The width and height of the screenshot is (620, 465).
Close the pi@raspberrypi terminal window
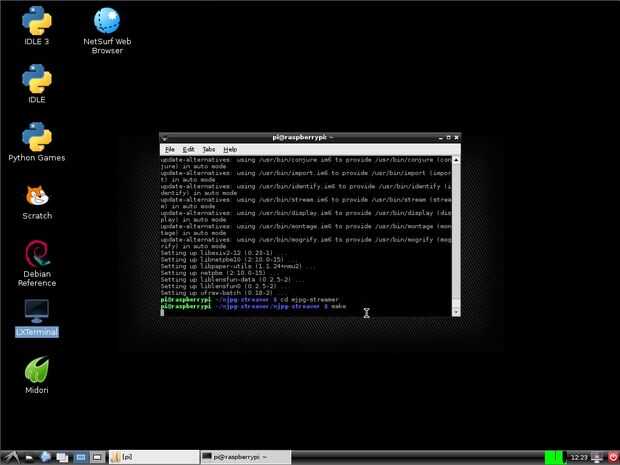456,138
